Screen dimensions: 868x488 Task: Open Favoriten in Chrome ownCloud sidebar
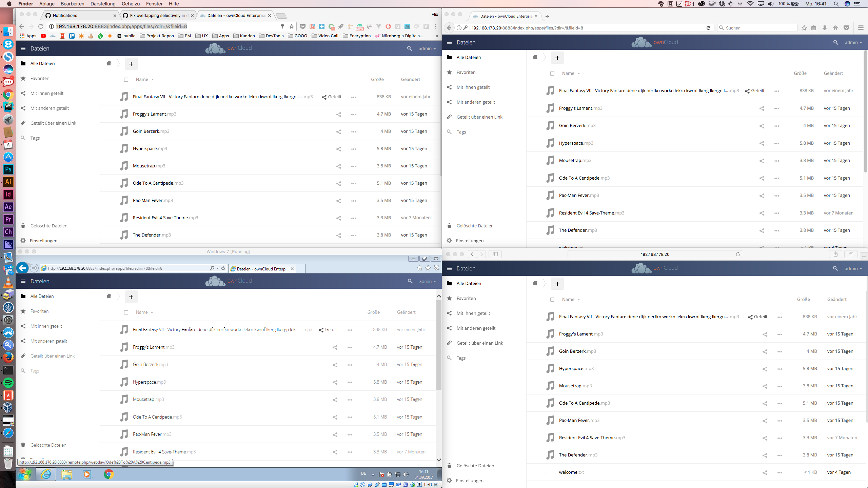coord(40,78)
